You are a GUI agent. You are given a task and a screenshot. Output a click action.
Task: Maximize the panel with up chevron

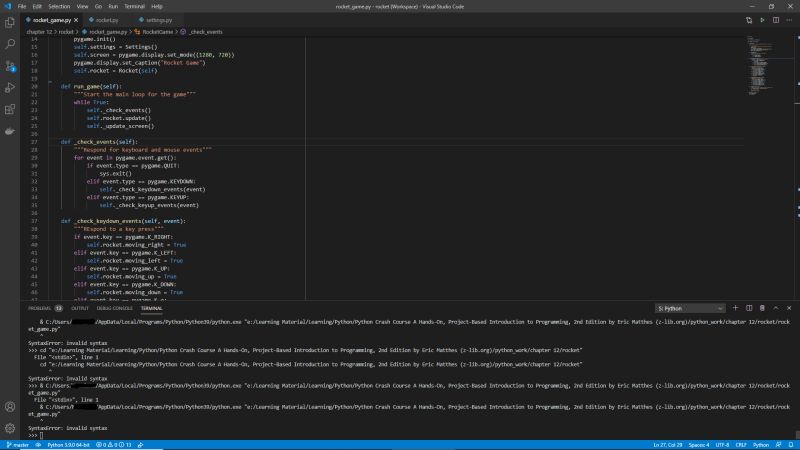[776, 308]
